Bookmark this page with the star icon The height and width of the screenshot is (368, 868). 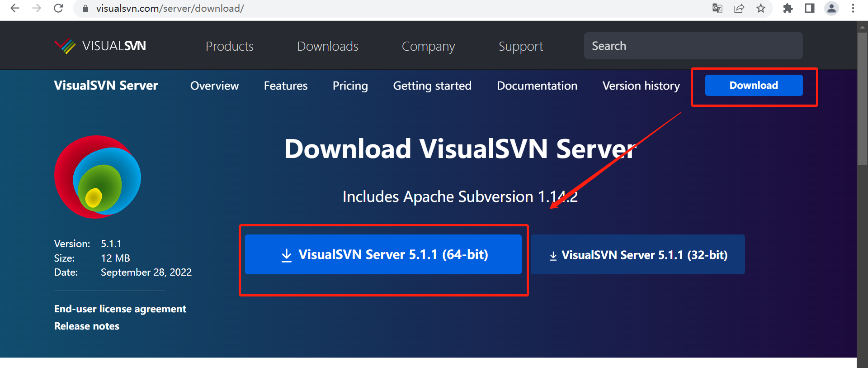[x=761, y=8]
